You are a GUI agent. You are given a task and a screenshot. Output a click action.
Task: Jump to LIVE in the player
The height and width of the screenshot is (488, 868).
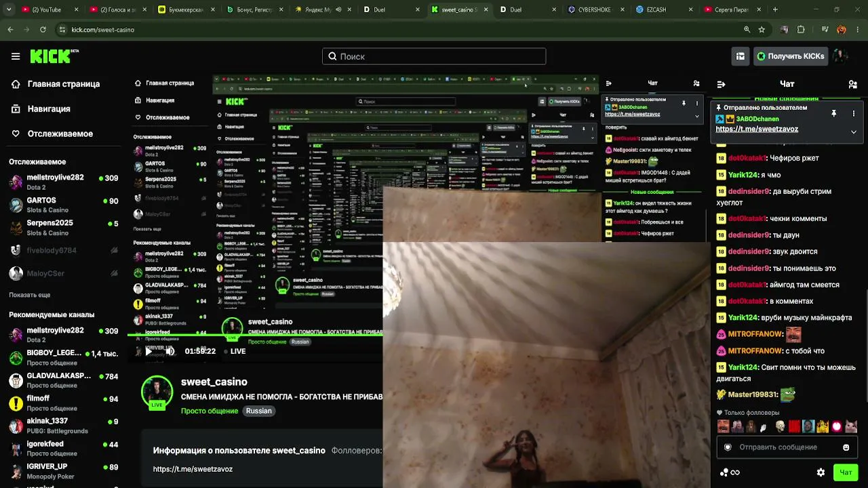pyautogui.click(x=233, y=351)
